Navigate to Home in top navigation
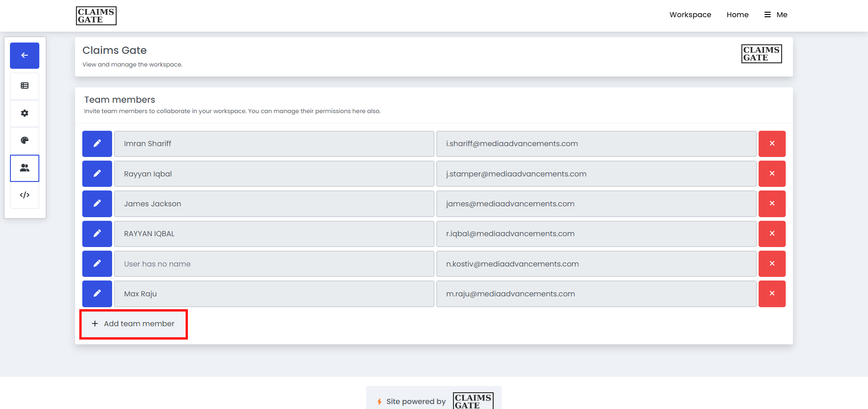868x409 pixels. (737, 15)
